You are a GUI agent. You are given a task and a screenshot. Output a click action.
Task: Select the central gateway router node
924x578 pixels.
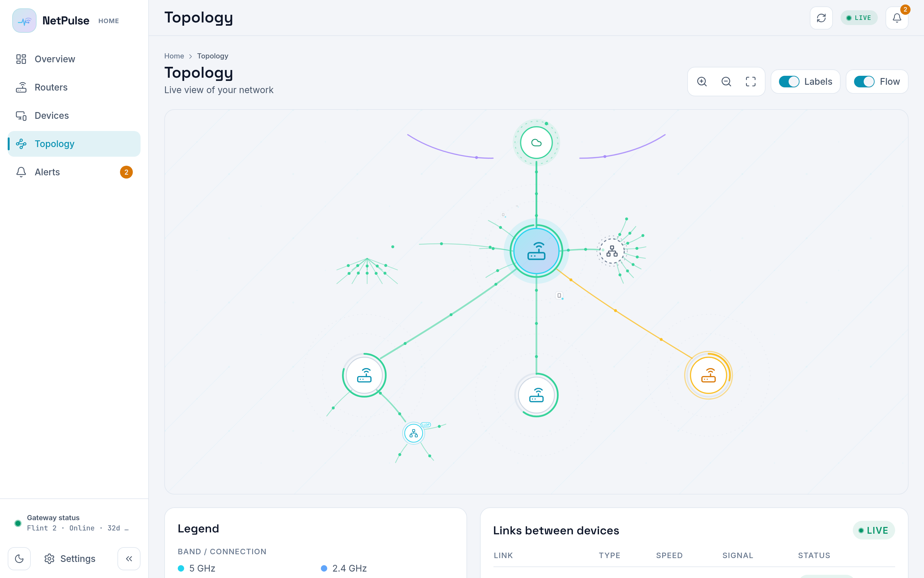point(536,251)
